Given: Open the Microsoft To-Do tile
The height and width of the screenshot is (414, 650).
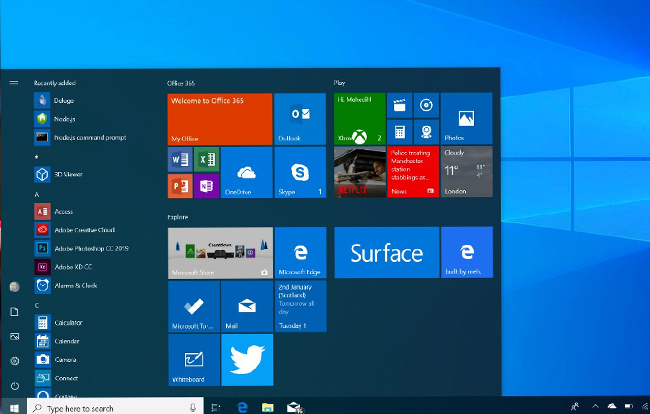Looking at the screenshot, I should pyautogui.click(x=194, y=306).
